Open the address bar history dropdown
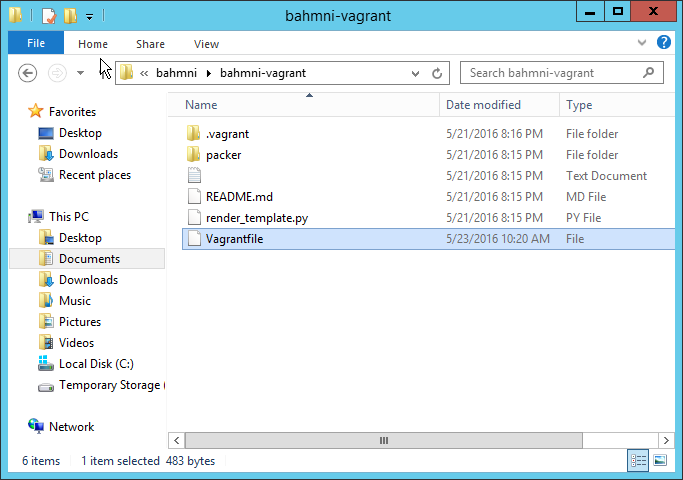This screenshot has height=480, width=683. click(415, 74)
